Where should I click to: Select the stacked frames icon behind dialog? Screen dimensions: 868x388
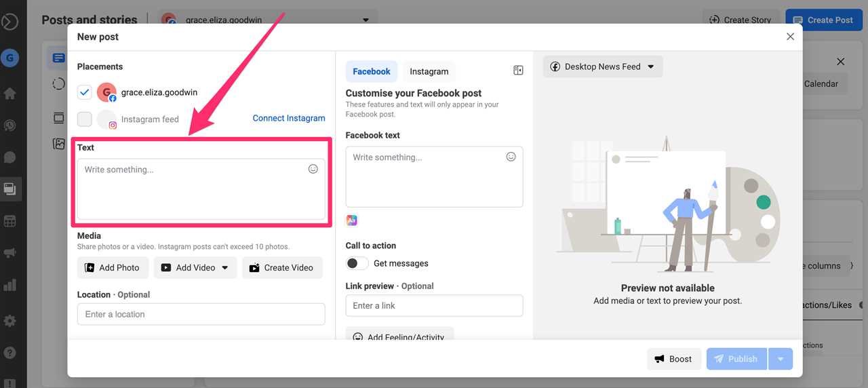[59, 118]
